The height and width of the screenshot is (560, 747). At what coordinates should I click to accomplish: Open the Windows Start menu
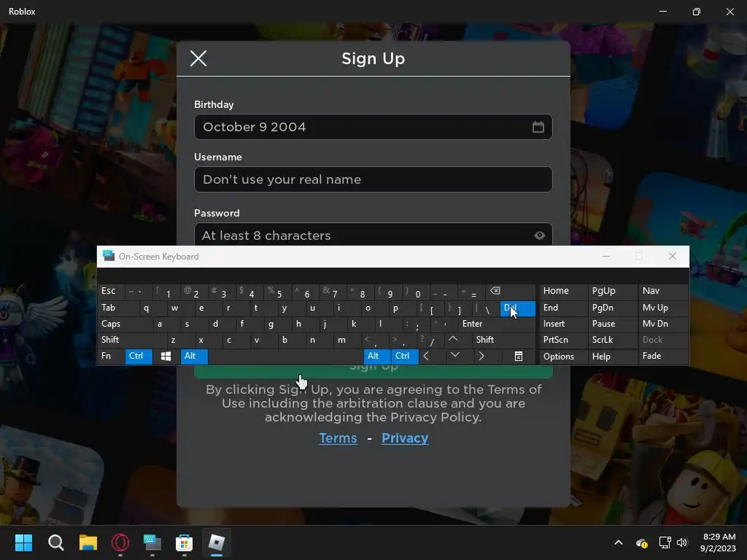(x=23, y=542)
